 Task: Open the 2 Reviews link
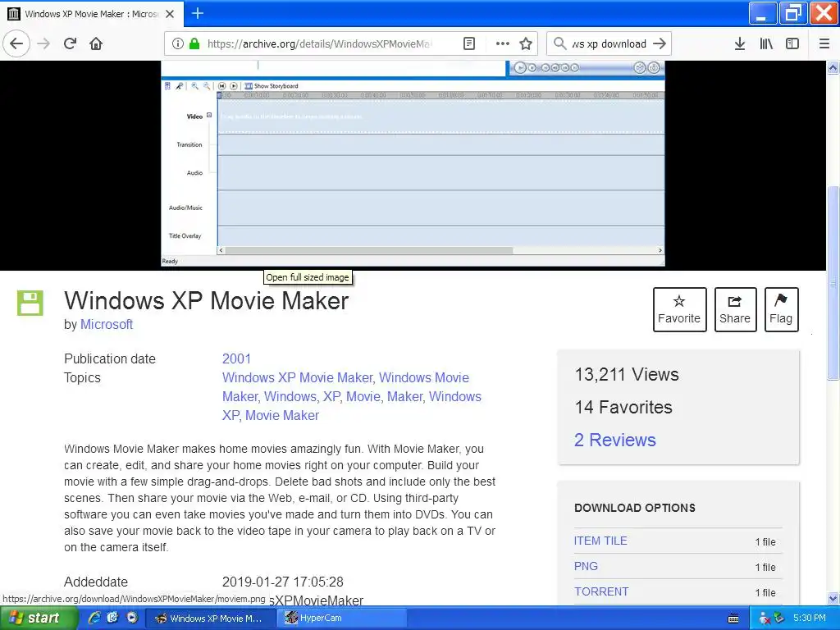point(615,440)
